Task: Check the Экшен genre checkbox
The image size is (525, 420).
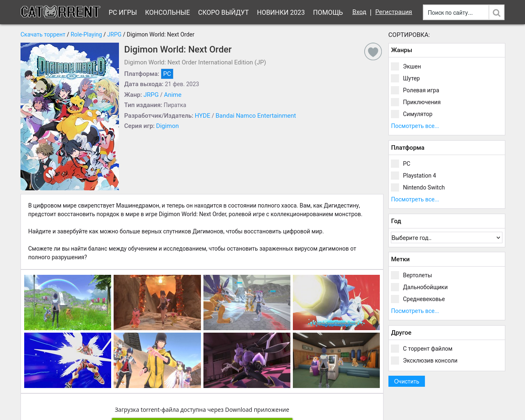Action: (395, 66)
